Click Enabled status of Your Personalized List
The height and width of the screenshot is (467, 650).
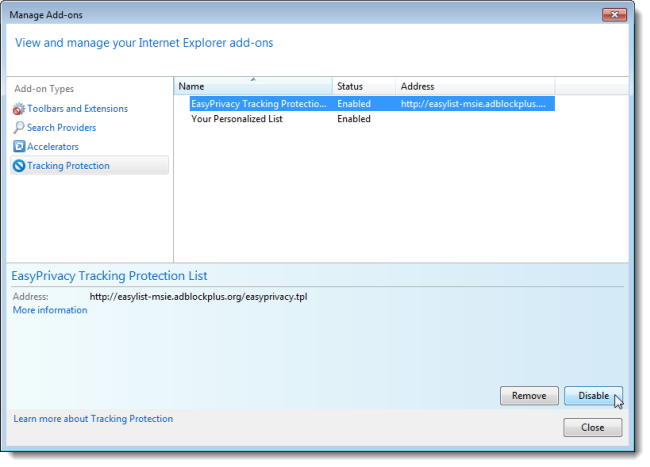(x=354, y=119)
